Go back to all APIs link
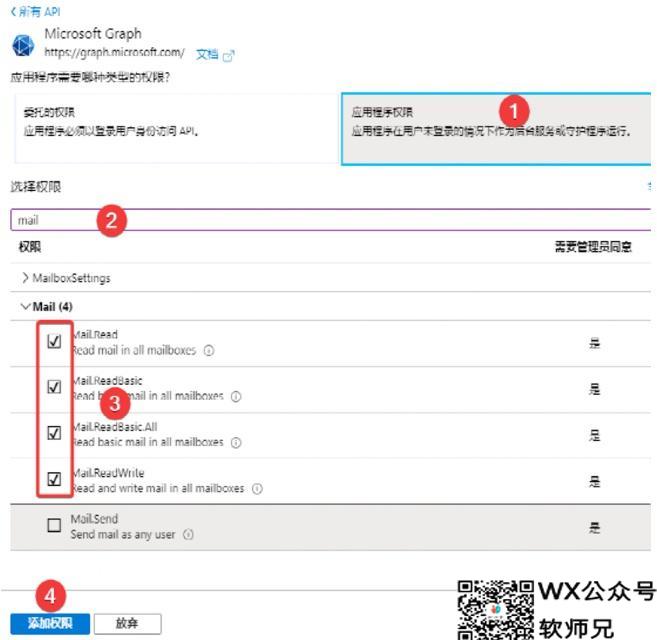657x640 pixels. [36, 12]
